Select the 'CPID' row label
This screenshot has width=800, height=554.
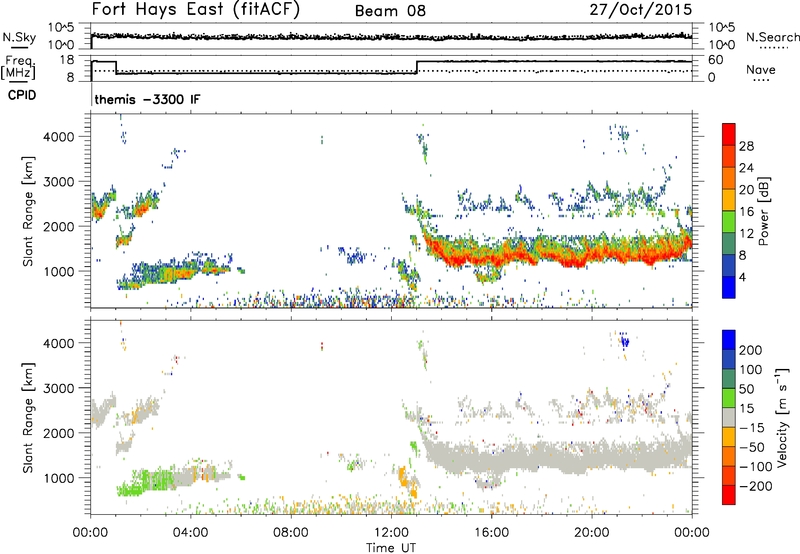[x=22, y=95]
